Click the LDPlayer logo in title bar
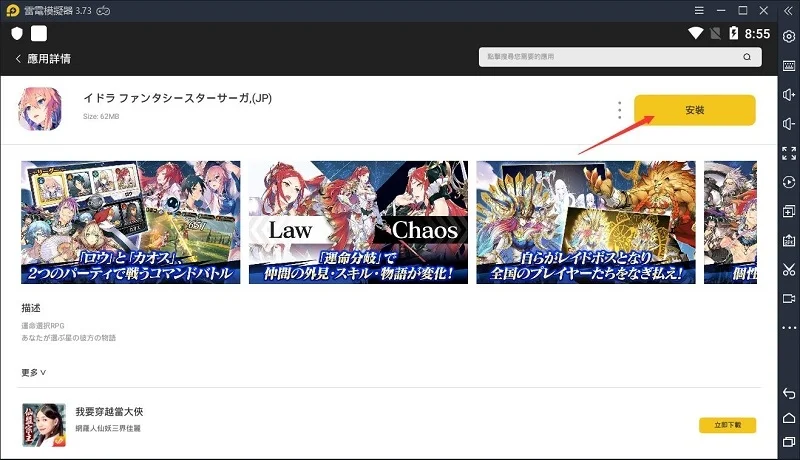The image size is (800, 460). click(x=13, y=11)
